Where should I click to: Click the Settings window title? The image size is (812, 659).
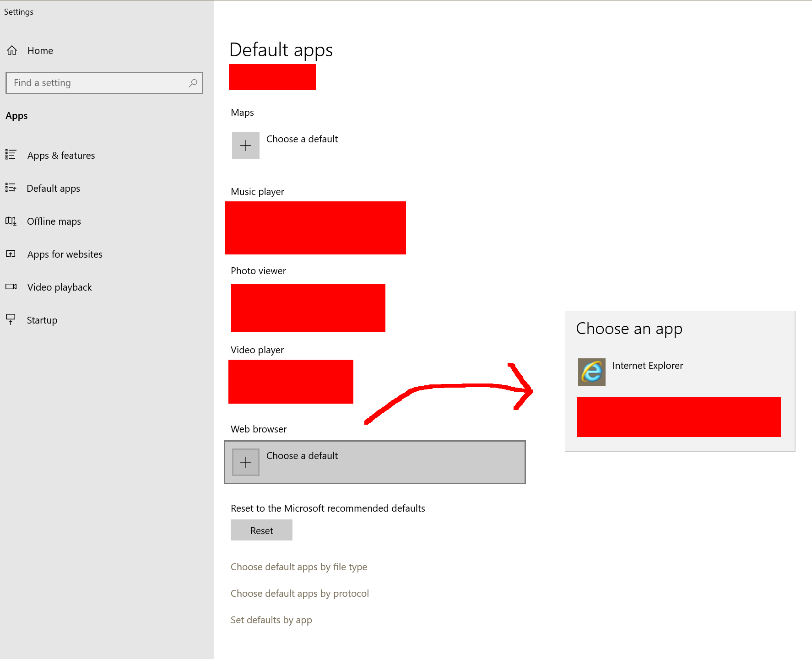click(19, 12)
